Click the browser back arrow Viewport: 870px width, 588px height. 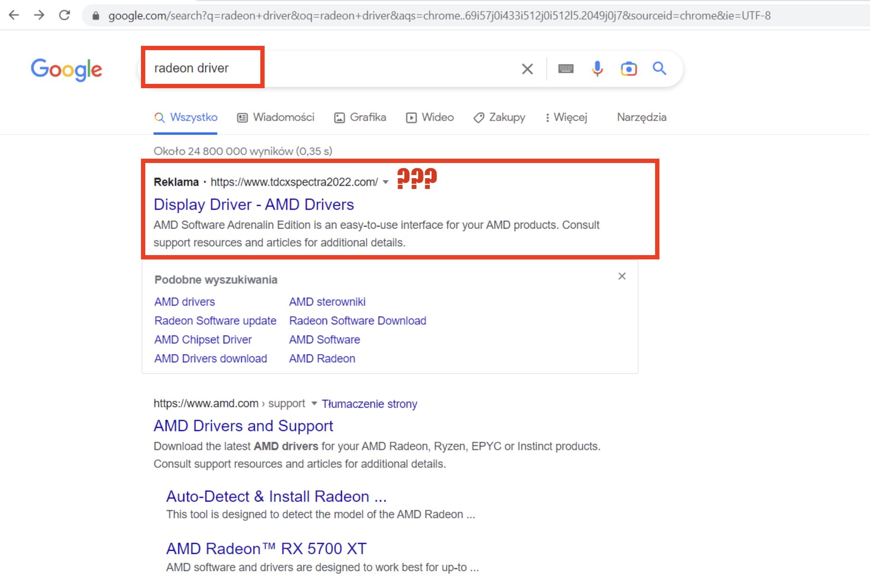click(x=14, y=16)
